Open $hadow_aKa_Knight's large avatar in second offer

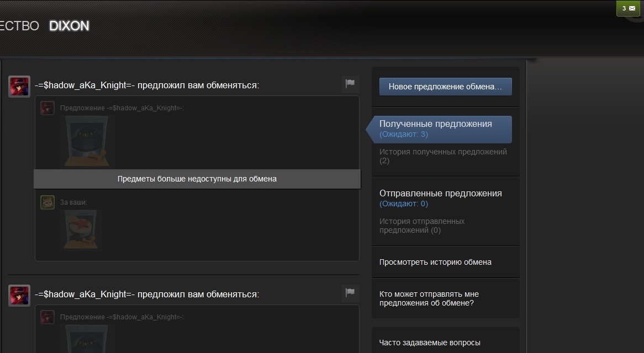19,296
